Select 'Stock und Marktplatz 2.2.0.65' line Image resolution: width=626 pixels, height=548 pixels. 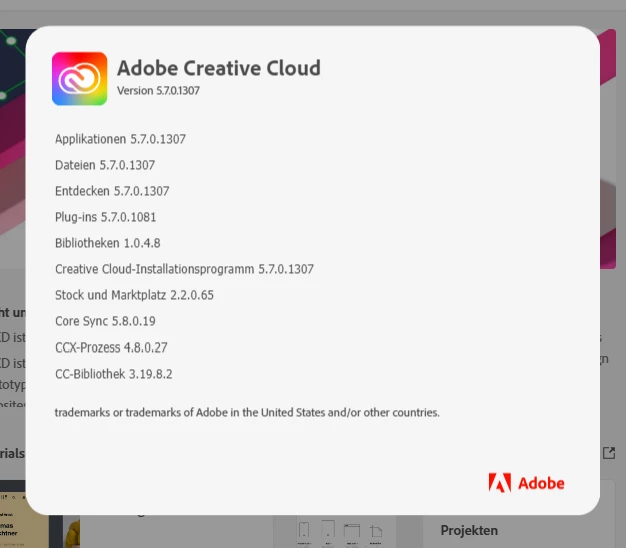(135, 295)
